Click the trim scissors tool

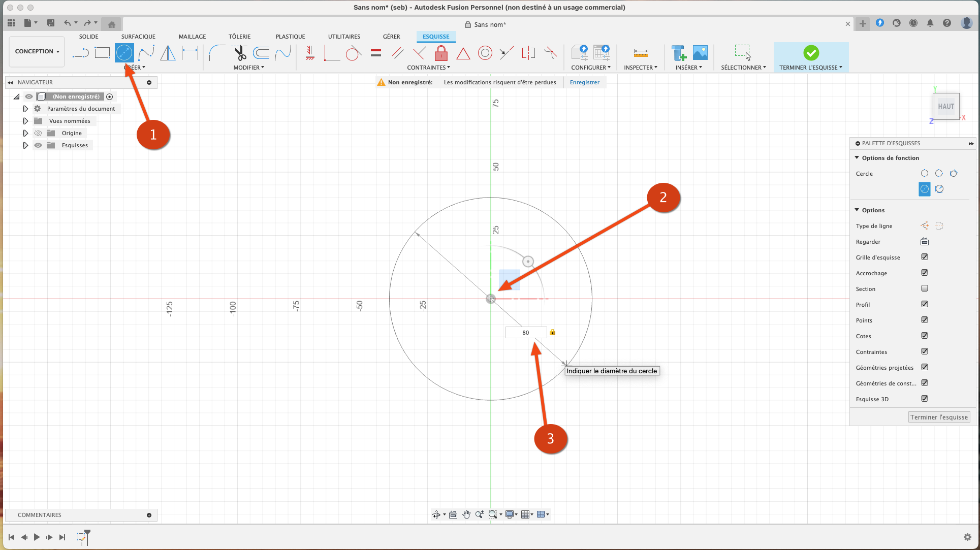pos(239,53)
